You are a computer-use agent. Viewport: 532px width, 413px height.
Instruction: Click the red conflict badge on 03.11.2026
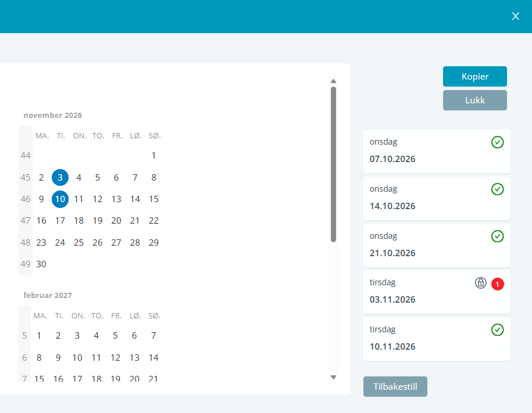click(497, 284)
